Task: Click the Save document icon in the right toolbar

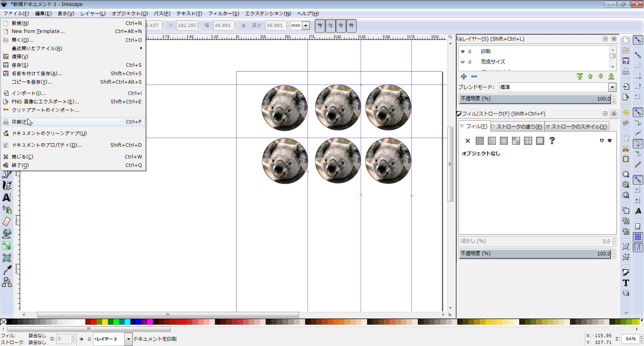Action: point(625,61)
